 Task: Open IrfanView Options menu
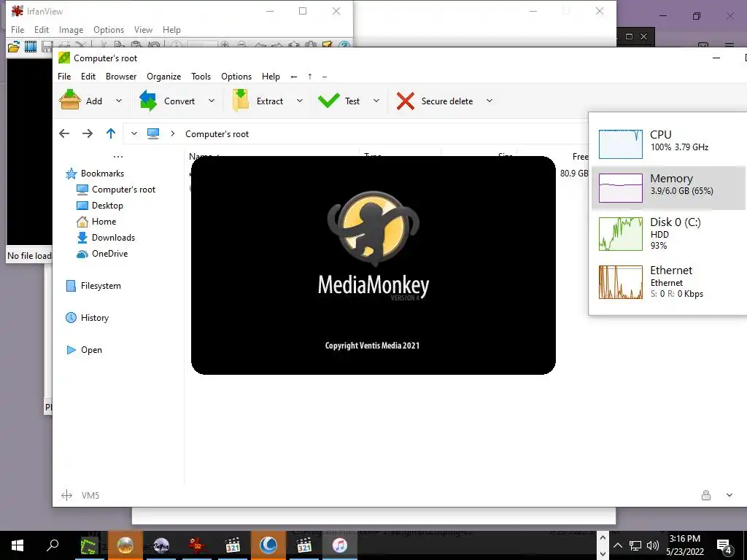click(109, 29)
